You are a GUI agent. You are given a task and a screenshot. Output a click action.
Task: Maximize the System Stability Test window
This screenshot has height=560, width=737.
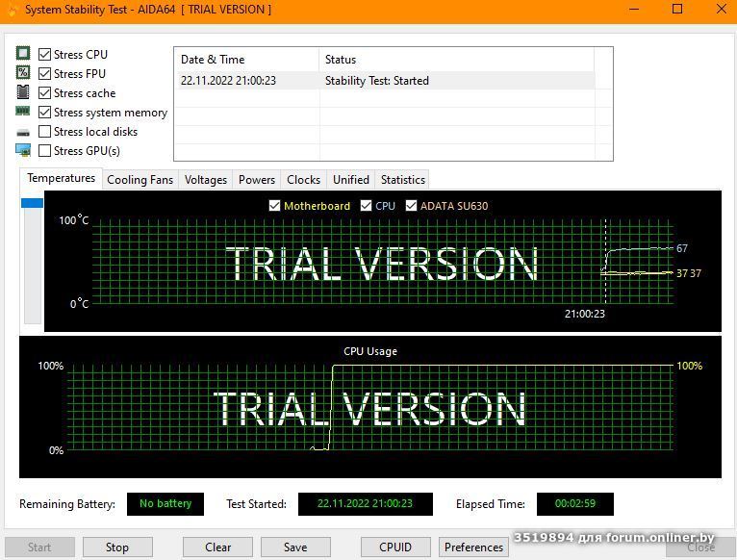click(x=677, y=9)
